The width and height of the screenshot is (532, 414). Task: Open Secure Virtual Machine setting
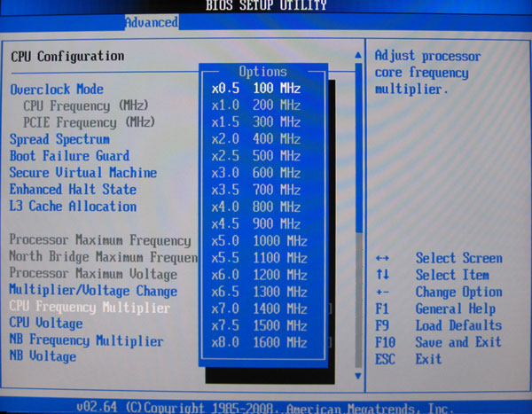pyautogui.click(x=83, y=172)
